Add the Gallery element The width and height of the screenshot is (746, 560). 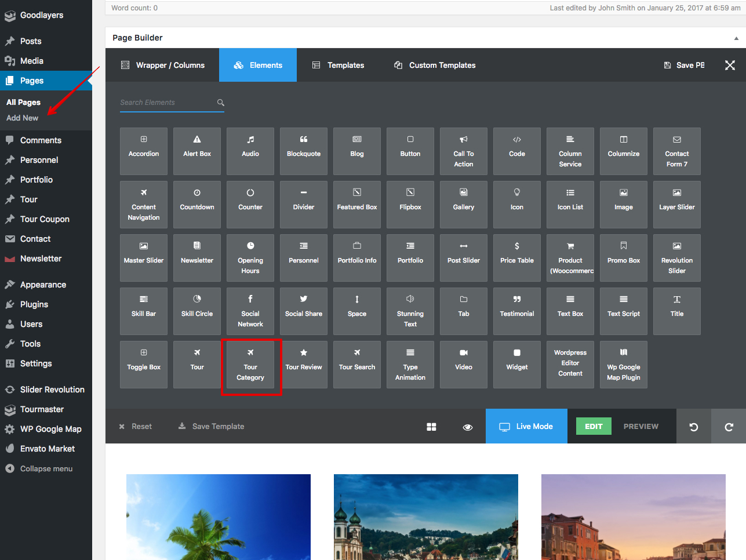[x=464, y=205]
